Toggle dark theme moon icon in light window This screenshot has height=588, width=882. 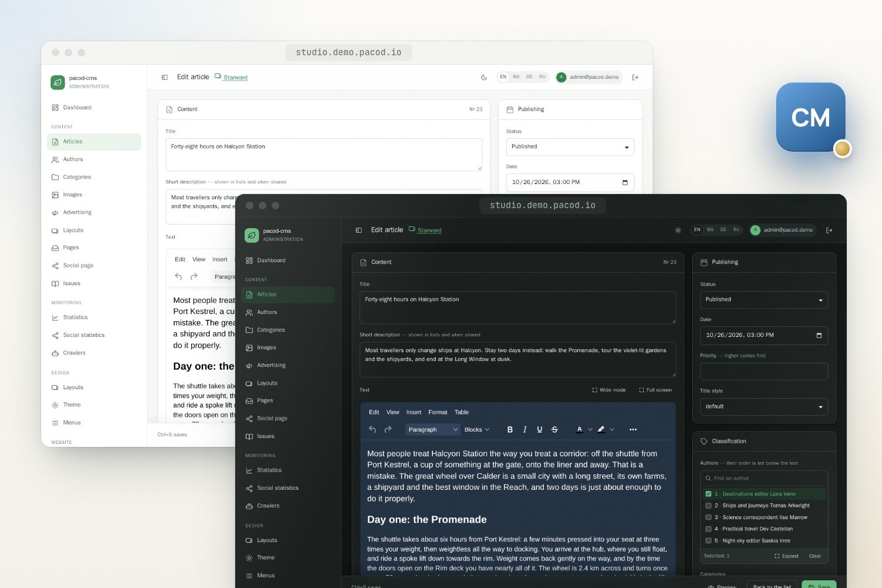(x=484, y=78)
